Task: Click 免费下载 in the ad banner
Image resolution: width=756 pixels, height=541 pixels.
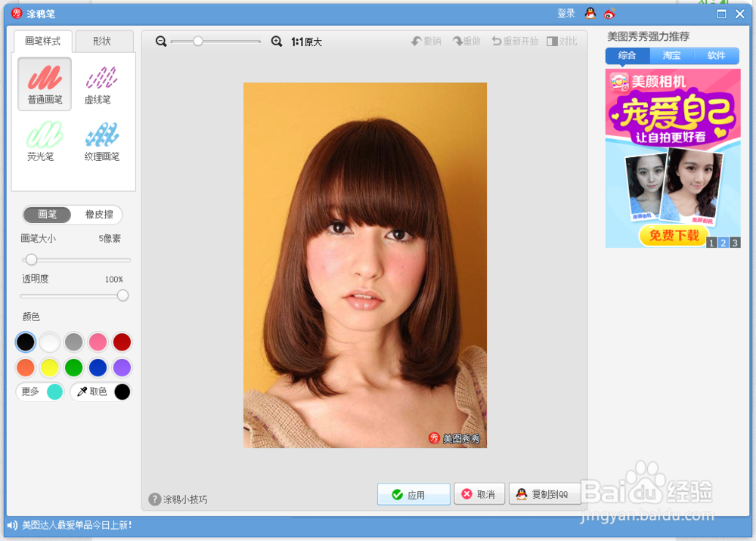Action: click(x=674, y=236)
